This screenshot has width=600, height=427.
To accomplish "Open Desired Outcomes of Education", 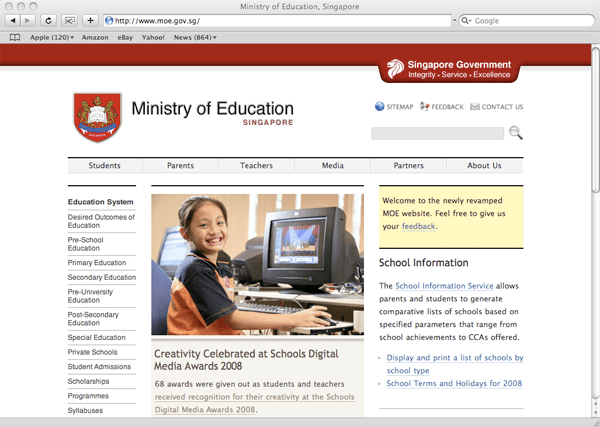I will [x=101, y=221].
